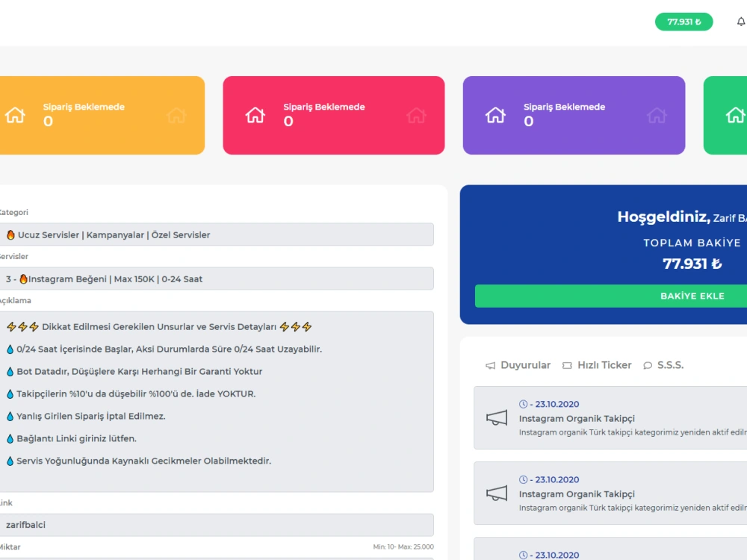Click house icon in the purple card
Screen dimensions: 747x560
(x=495, y=115)
